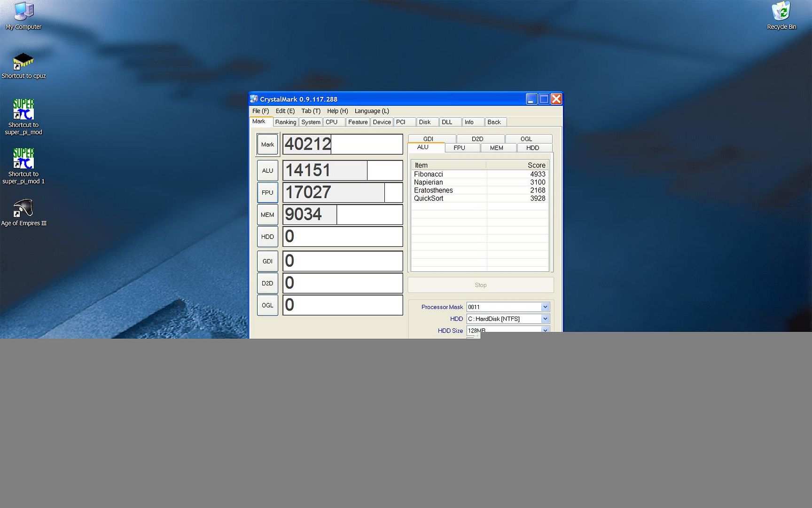This screenshot has height=508, width=812.
Task: Open the Tab (T) menu
Action: (x=311, y=111)
